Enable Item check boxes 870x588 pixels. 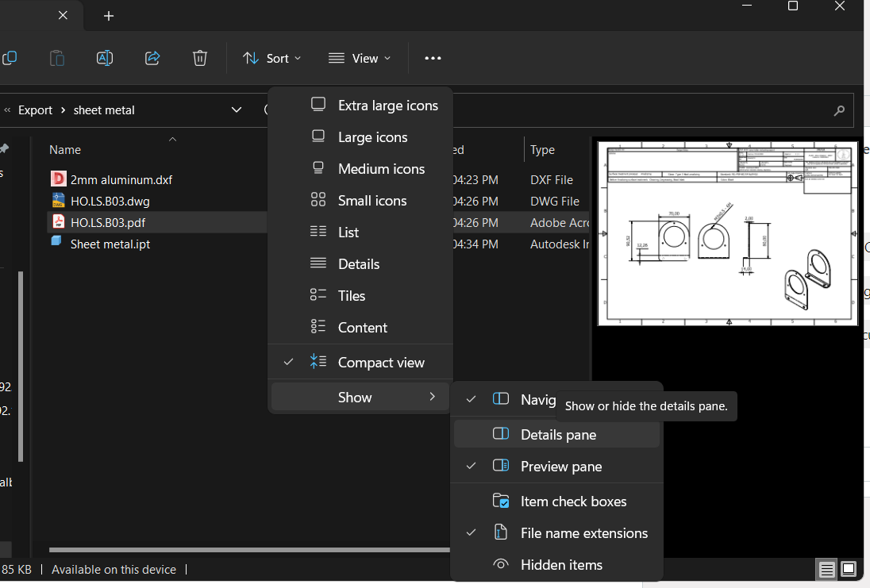point(573,501)
